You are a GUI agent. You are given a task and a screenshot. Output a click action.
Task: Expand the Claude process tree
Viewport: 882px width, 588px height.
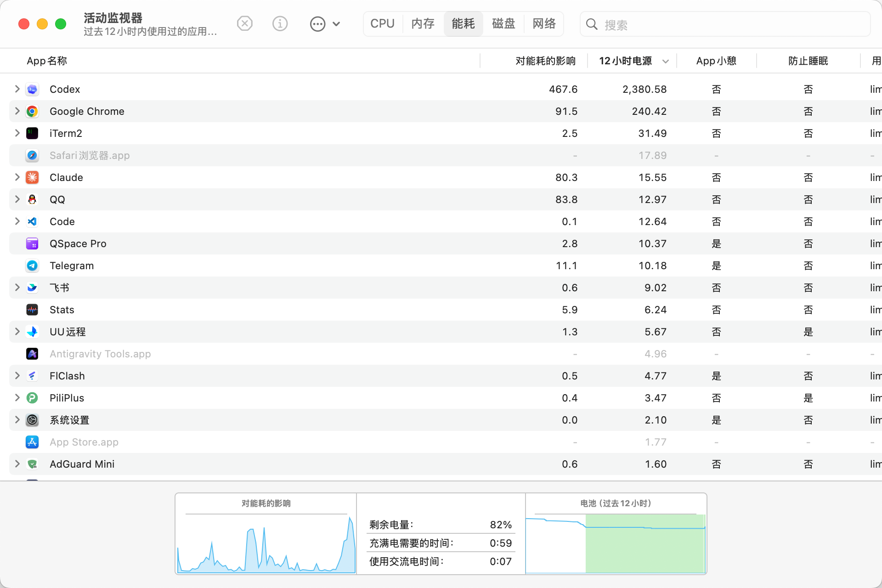(x=17, y=177)
